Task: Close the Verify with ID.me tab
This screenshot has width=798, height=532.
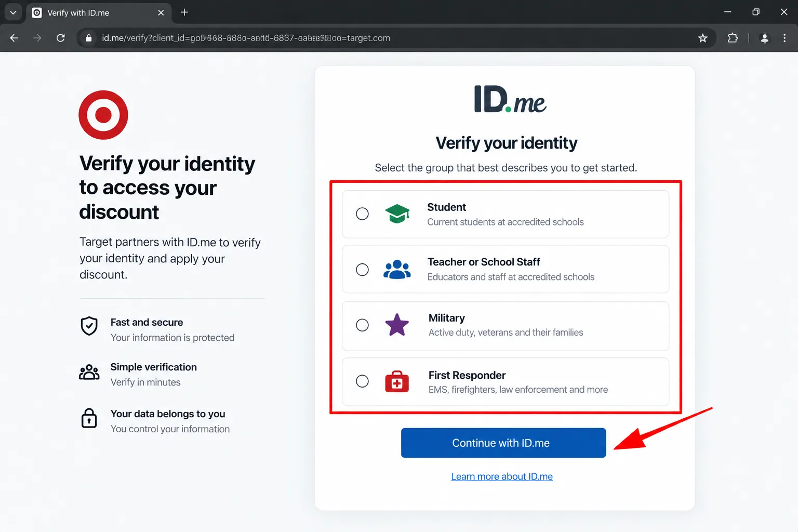Action: tap(161, 12)
